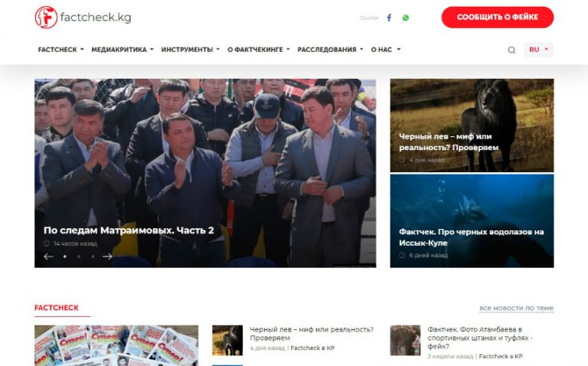This screenshot has height=366, width=588.
Task: Open the О нас menu
Action: point(385,50)
